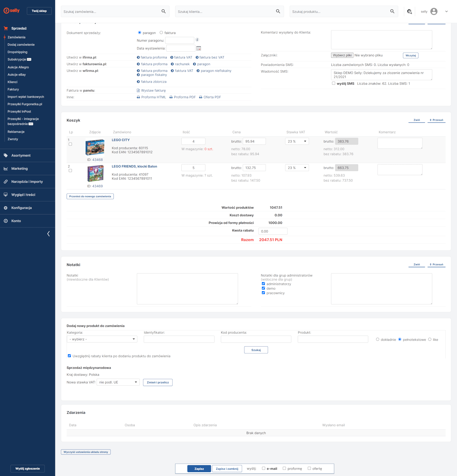Click the Zmień i przelicz button
The image size is (457, 476).
[x=158, y=382]
